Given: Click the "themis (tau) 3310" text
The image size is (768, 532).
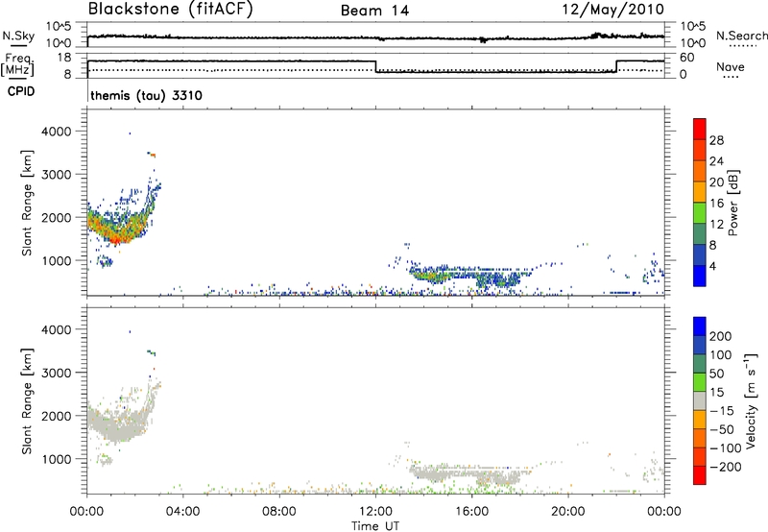Looking at the screenshot, I should (x=147, y=95).
